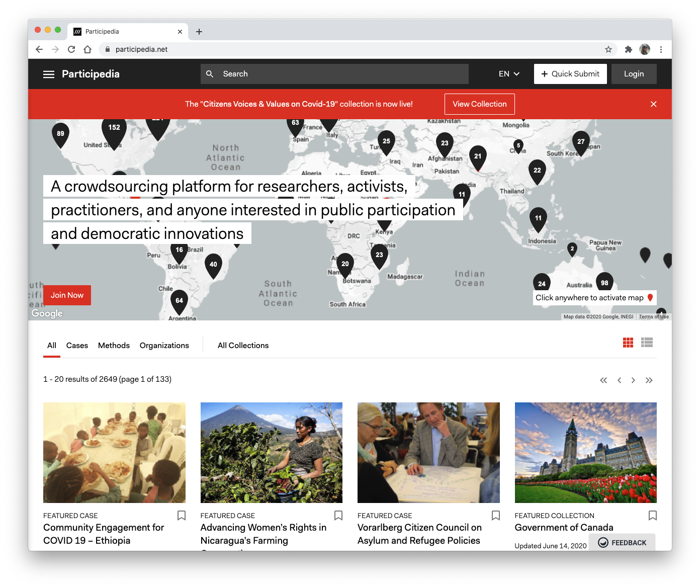Select the map pin labeled 21
700x588 pixels.
tap(478, 157)
